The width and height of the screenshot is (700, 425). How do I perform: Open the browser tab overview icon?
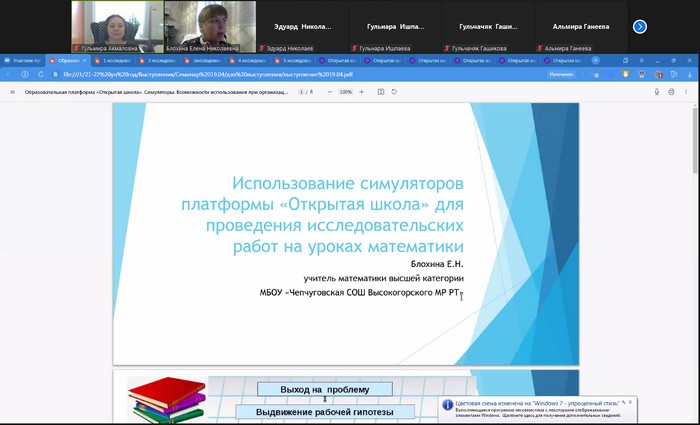[626, 60]
